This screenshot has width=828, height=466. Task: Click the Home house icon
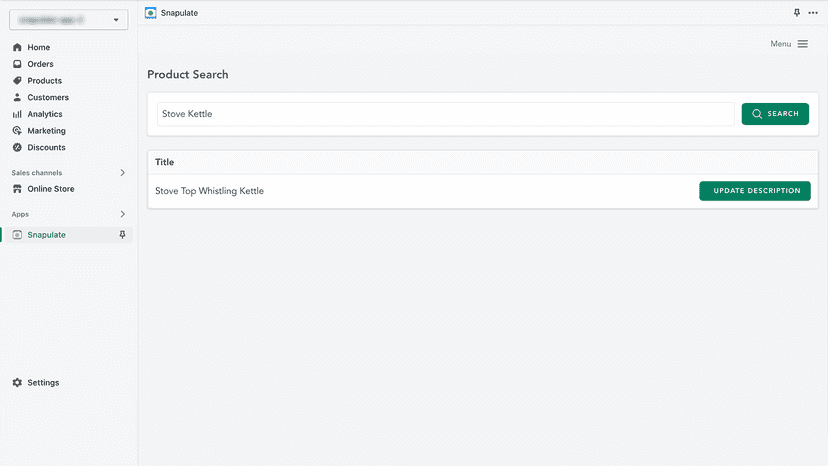tap(17, 47)
